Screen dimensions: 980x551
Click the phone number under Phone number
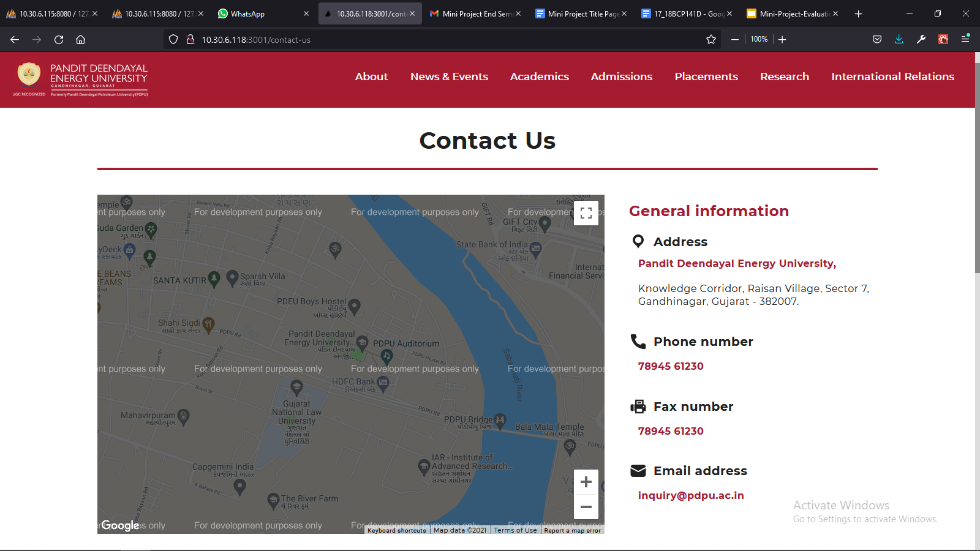tap(671, 366)
